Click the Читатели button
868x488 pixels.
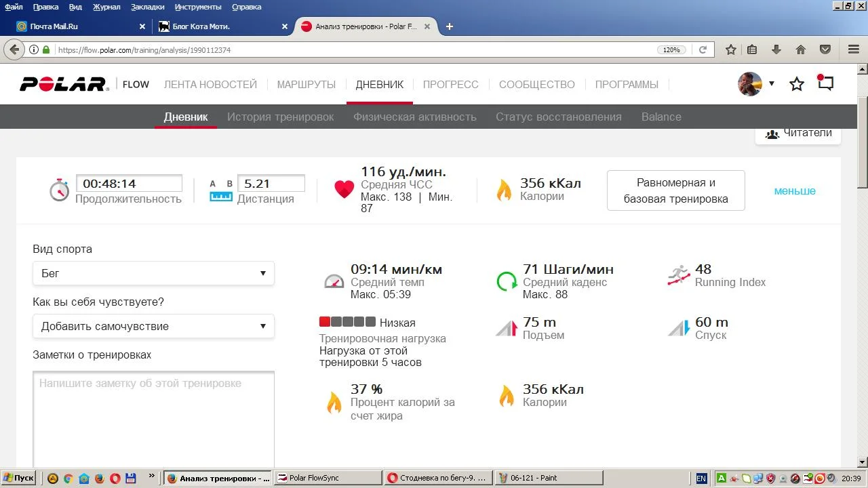(798, 133)
